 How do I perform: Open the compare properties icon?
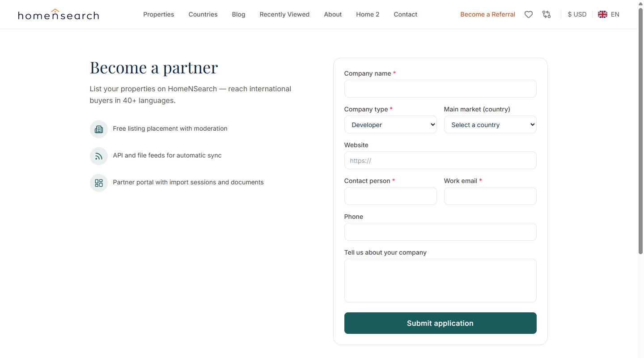point(547,14)
